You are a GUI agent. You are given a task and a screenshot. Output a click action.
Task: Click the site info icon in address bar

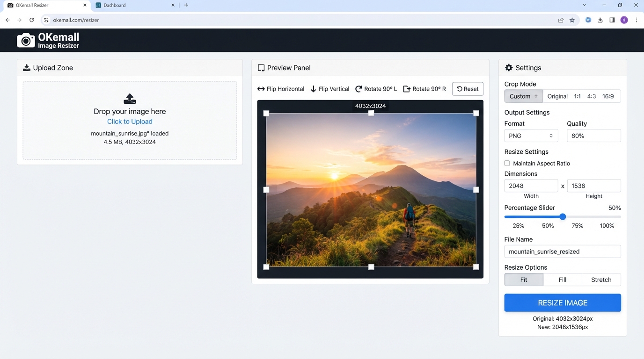pyautogui.click(x=46, y=20)
